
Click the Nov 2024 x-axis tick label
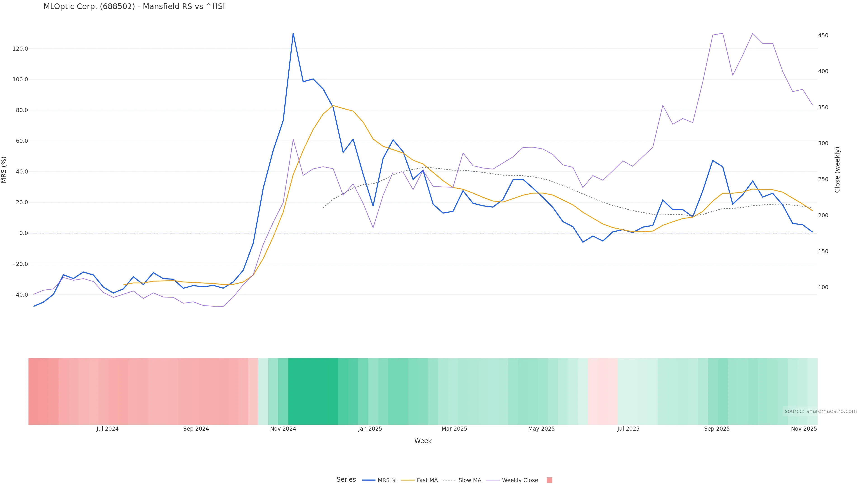[x=283, y=429]
